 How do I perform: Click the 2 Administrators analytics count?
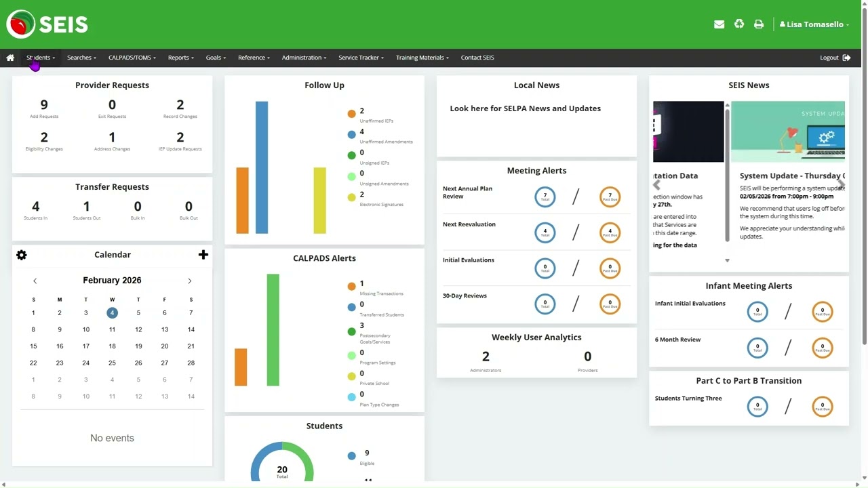pos(486,357)
